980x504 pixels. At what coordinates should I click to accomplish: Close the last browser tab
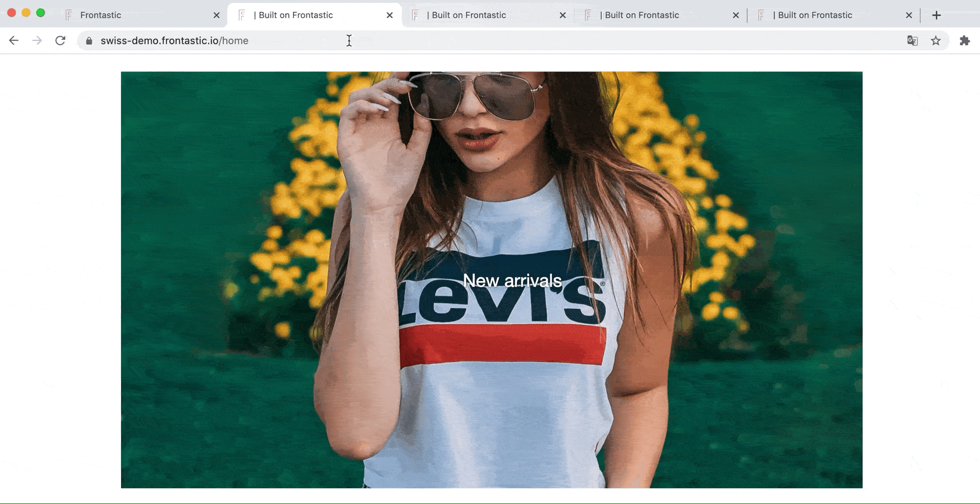[909, 15]
